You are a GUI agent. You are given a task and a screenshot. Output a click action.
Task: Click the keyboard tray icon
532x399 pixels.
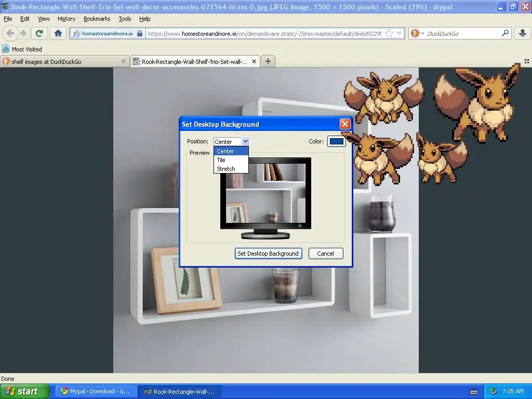474,392
